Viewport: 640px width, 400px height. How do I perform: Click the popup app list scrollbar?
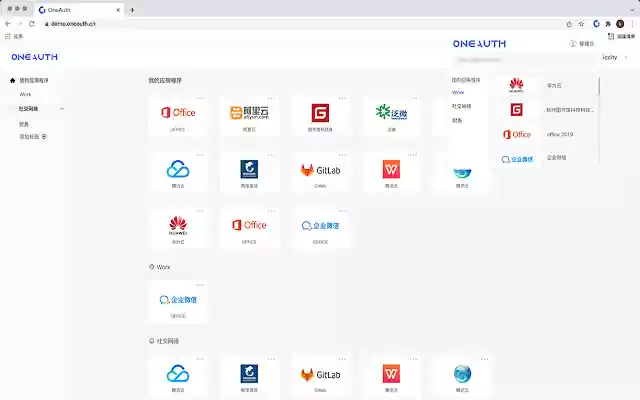[x=599, y=87]
